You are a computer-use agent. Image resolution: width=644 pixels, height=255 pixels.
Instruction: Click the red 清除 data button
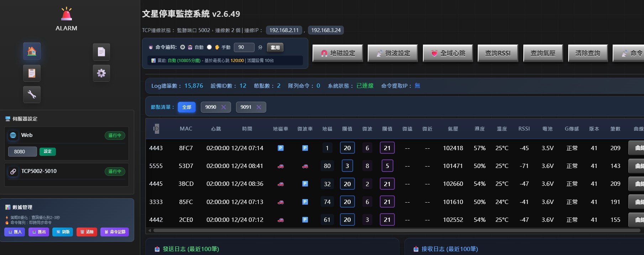[x=87, y=232]
